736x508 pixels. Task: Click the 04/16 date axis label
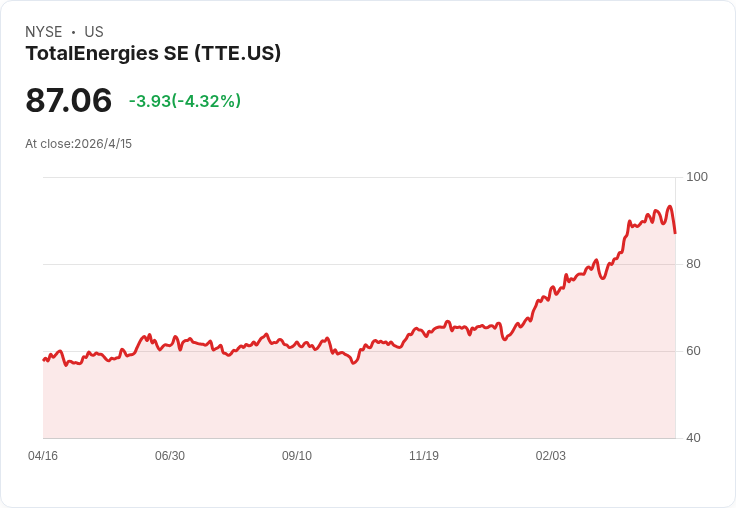click(x=43, y=455)
